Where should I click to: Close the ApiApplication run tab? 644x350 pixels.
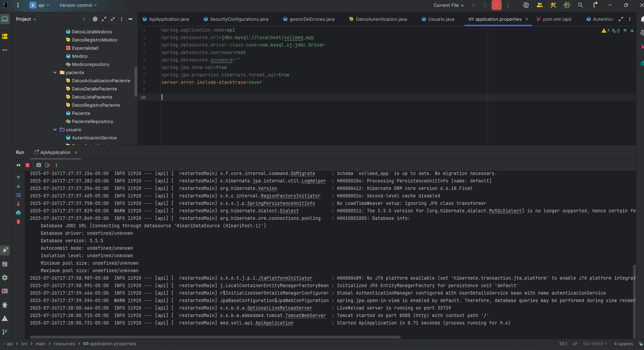click(x=76, y=153)
